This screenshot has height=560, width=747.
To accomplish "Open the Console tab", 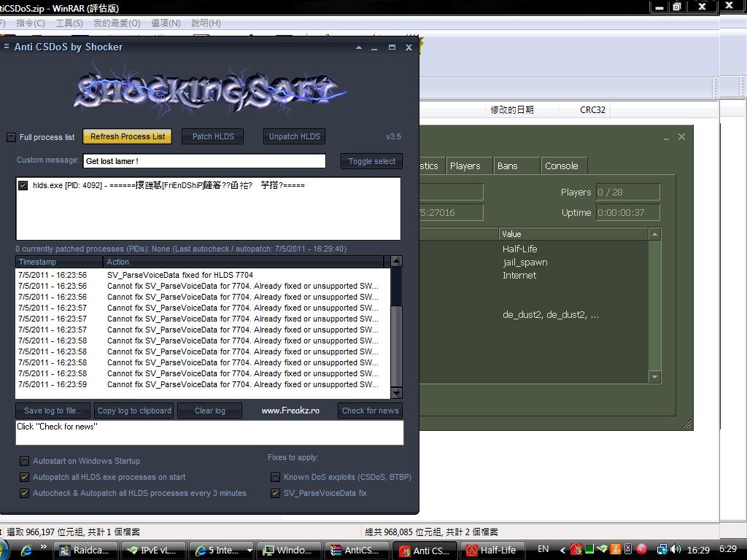I will coord(561,166).
